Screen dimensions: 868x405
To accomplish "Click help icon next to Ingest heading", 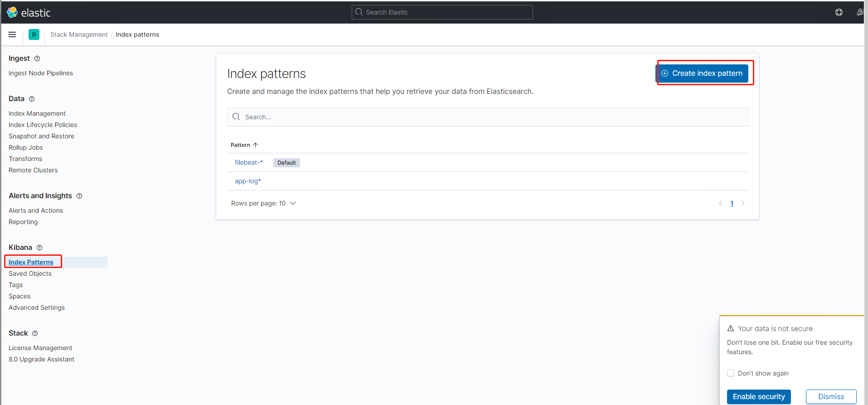I will (37, 59).
